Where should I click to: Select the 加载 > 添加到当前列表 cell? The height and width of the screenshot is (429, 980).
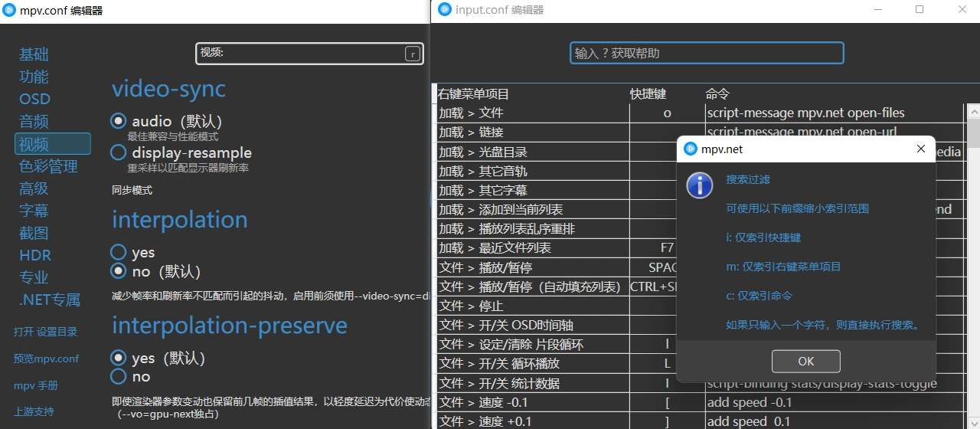(x=533, y=209)
